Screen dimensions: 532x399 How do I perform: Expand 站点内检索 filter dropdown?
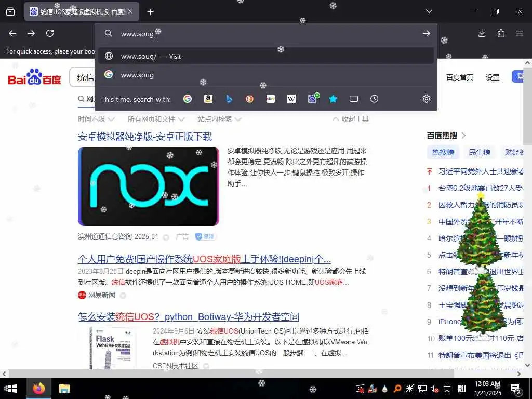[220, 119]
